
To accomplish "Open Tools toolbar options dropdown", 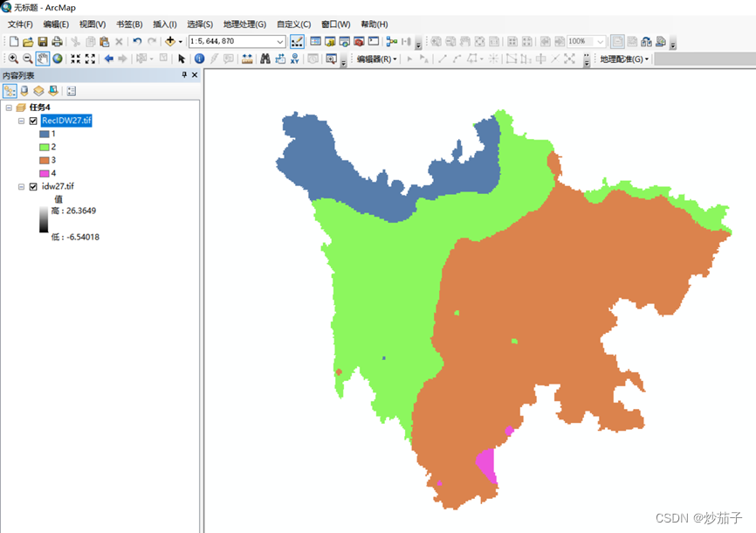I will click(x=343, y=63).
